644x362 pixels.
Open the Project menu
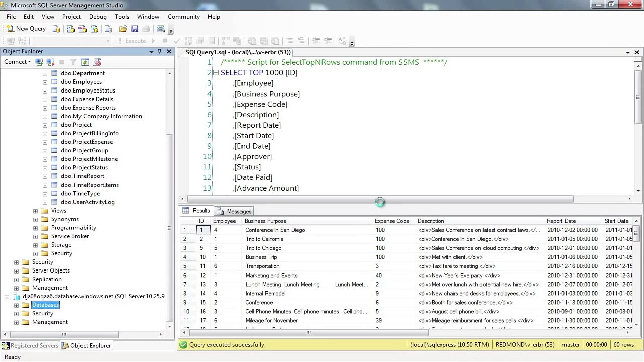tap(71, 17)
